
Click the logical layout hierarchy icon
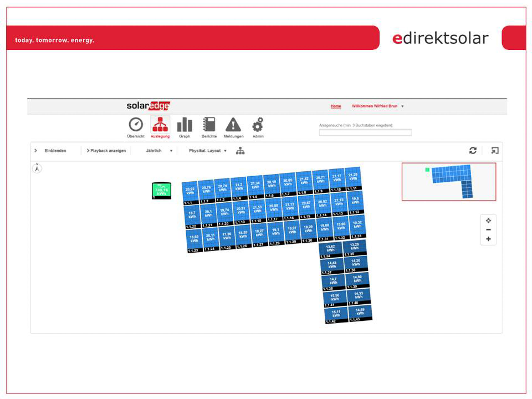coord(240,150)
